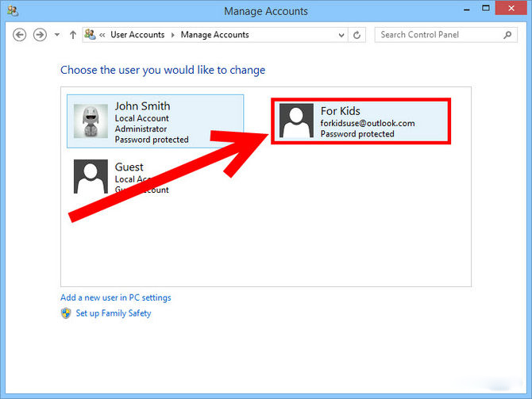This screenshot has width=532, height=399.
Task: Go back with the Back arrow button
Action: point(19,35)
